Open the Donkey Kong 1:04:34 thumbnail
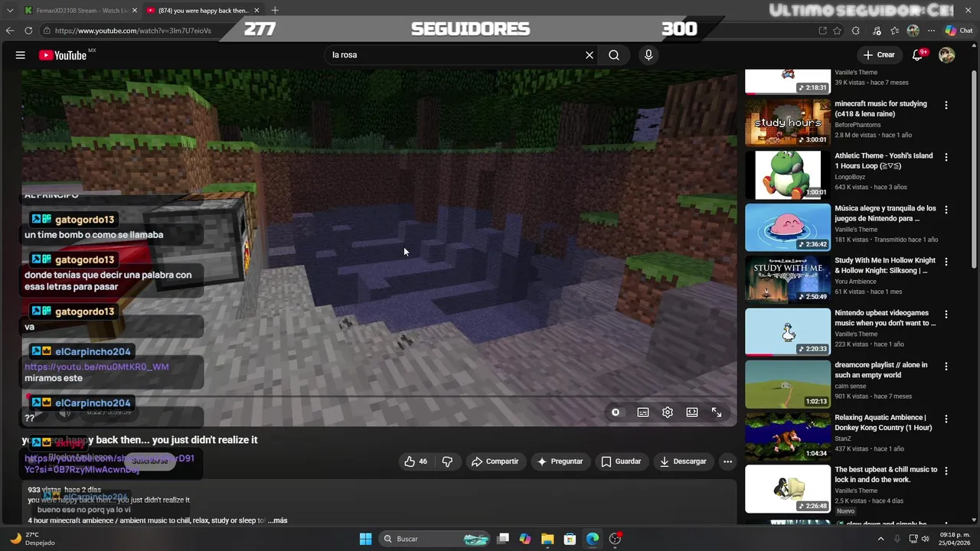The height and width of the screenshot is (551, 980). click(788, 436)
